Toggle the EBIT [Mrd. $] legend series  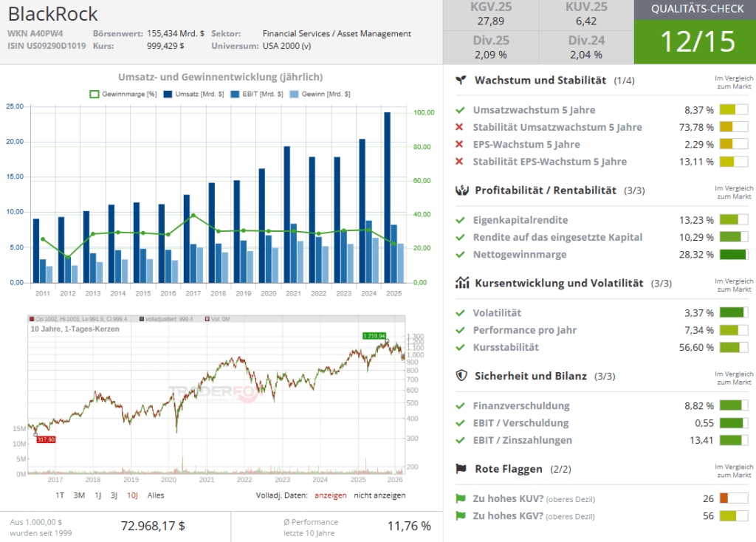coord(256,94)
